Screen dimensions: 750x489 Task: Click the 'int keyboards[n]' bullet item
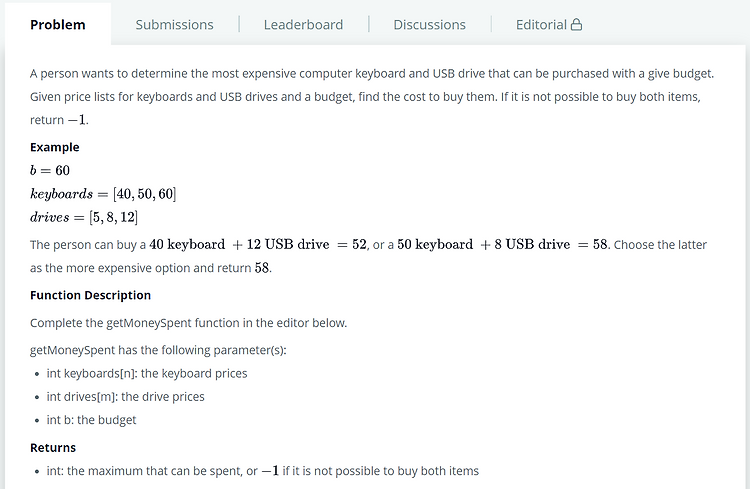pos(147,373)
